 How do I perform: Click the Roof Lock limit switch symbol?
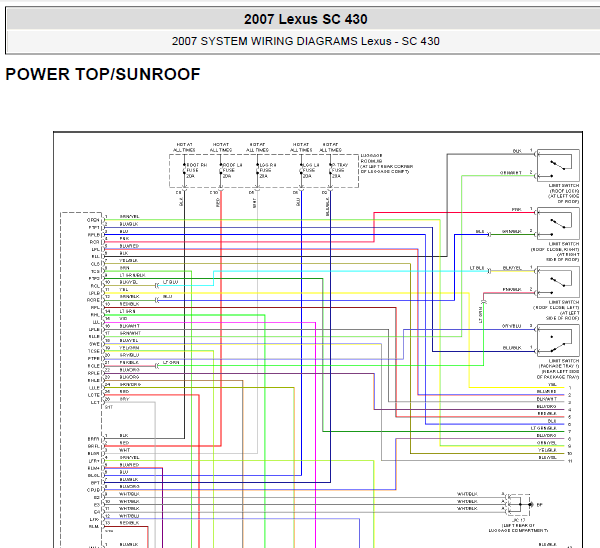click(558, 165)
